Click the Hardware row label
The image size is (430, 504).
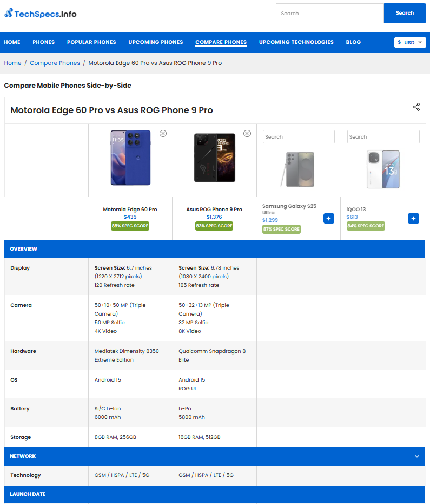(x=23, y=351)
